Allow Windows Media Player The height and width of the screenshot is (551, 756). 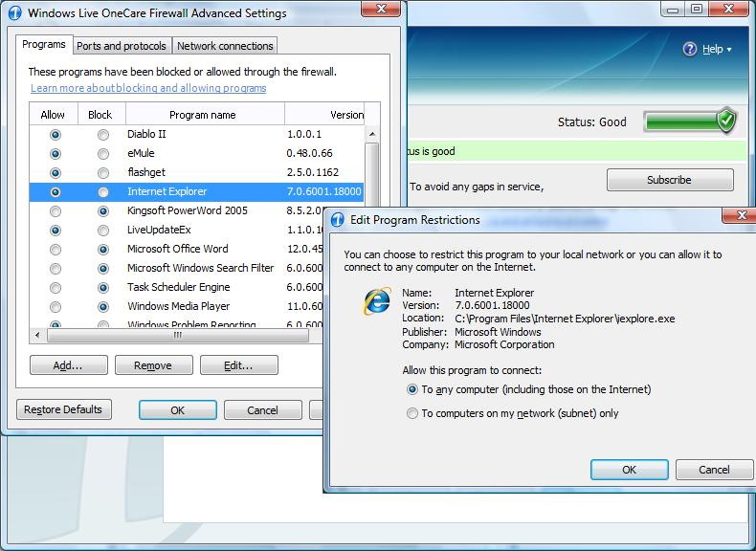pos(56,307)
